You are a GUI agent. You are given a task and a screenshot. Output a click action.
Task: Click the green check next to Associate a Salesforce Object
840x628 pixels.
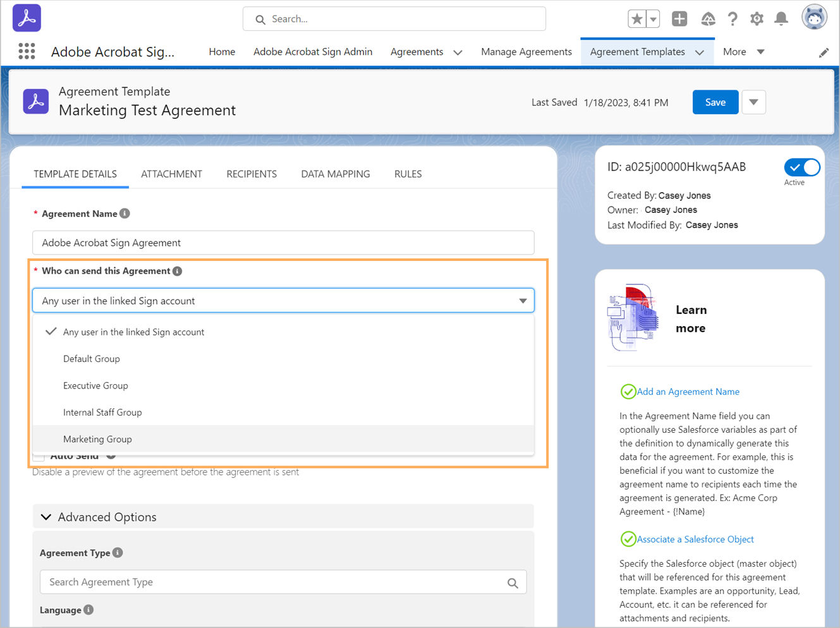tap(628, 539)
